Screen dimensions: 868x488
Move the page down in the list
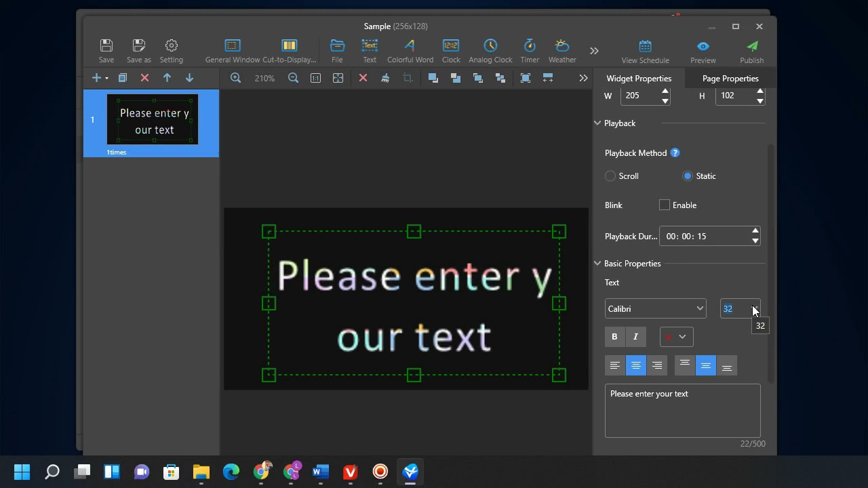(x=189, y=78)
